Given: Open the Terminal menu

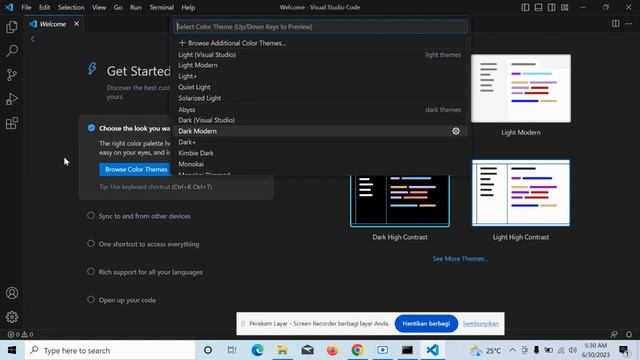Looking at the screenshot, I should point(161,7).
